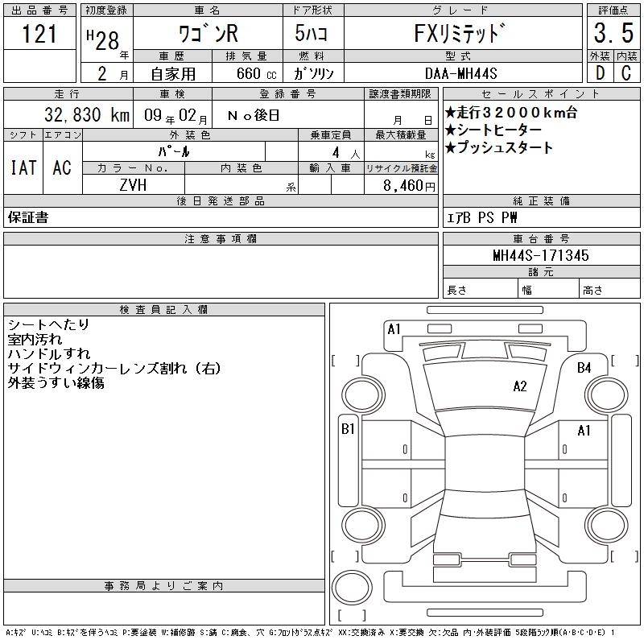
Task: Select the registration number No後日
Action: click(x=254, y=115)
